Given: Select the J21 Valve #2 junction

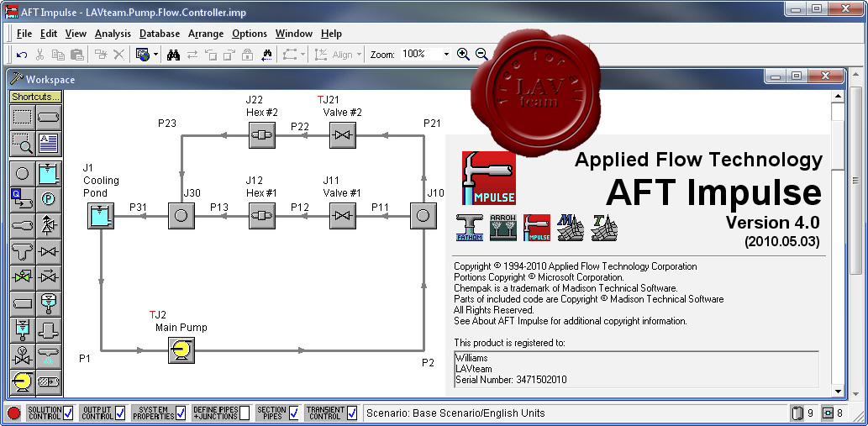Looking at the screenshot, I should [x=343, y=135].
